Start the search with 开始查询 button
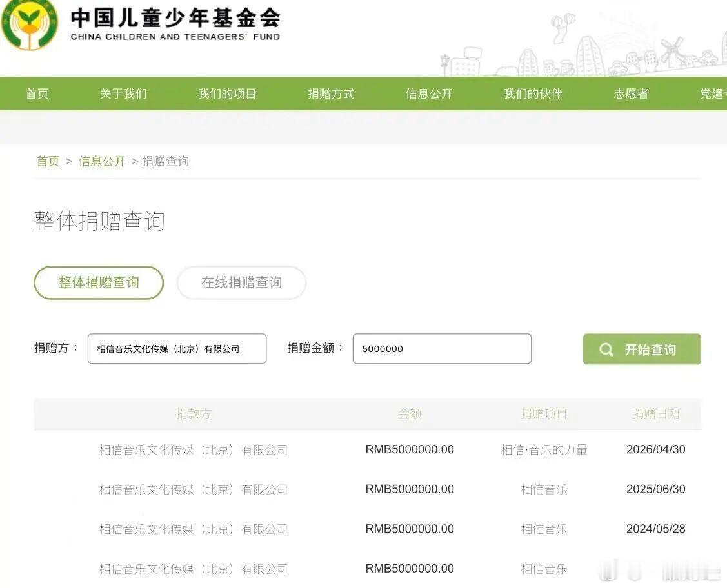The width and height of the screenshot is (727, 588). 642,349
